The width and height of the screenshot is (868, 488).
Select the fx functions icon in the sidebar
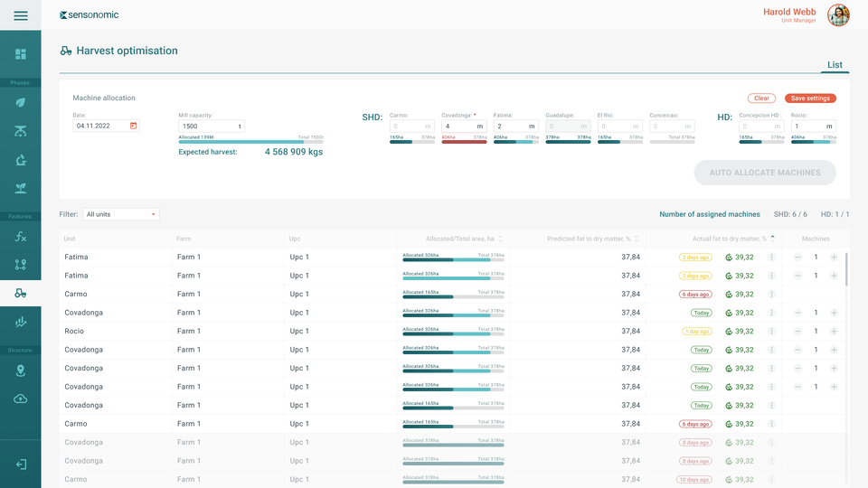[20, 237]
